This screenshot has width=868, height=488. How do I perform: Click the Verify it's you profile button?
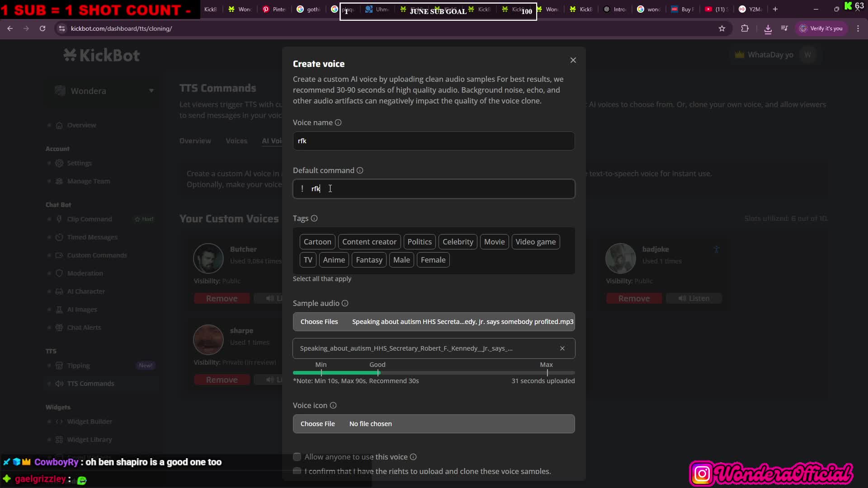click(821, 28)
